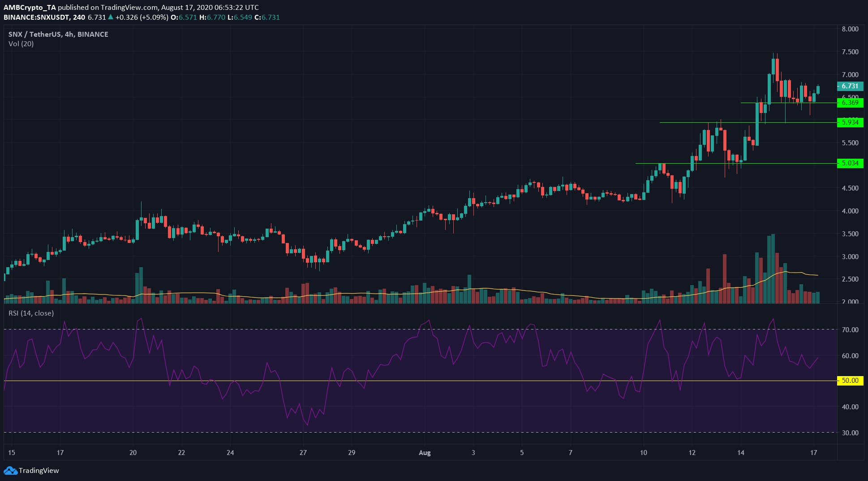The height and width of the screenshot is (481, 868).
Task: Click the white horizontal line at 5.934
Action: tap(748, 122)
